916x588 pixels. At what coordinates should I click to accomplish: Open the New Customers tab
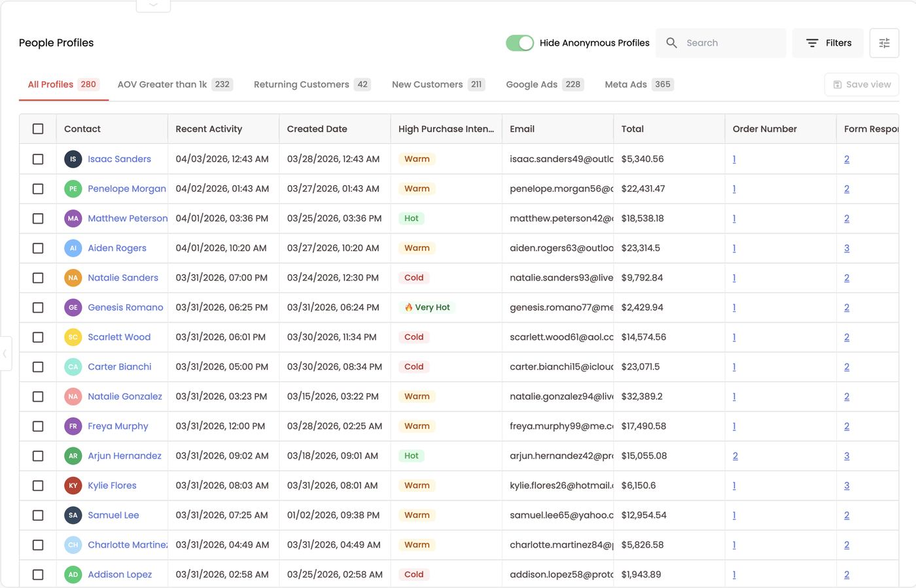pos(438,84)
